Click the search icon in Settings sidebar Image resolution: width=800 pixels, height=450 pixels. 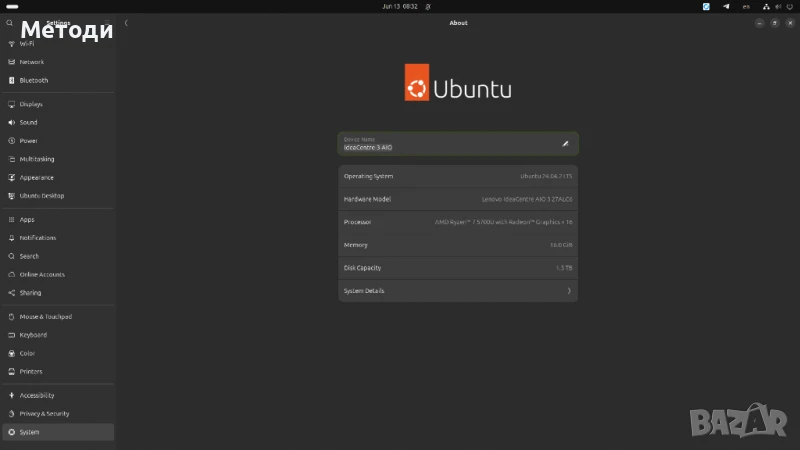(x=10, y=22)
